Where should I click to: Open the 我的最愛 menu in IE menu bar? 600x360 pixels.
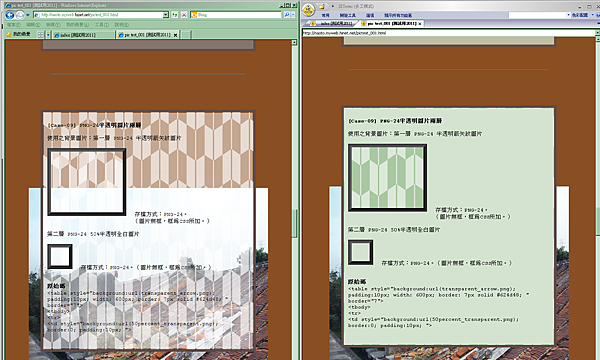pyautogui.click(x=77, y=24)
